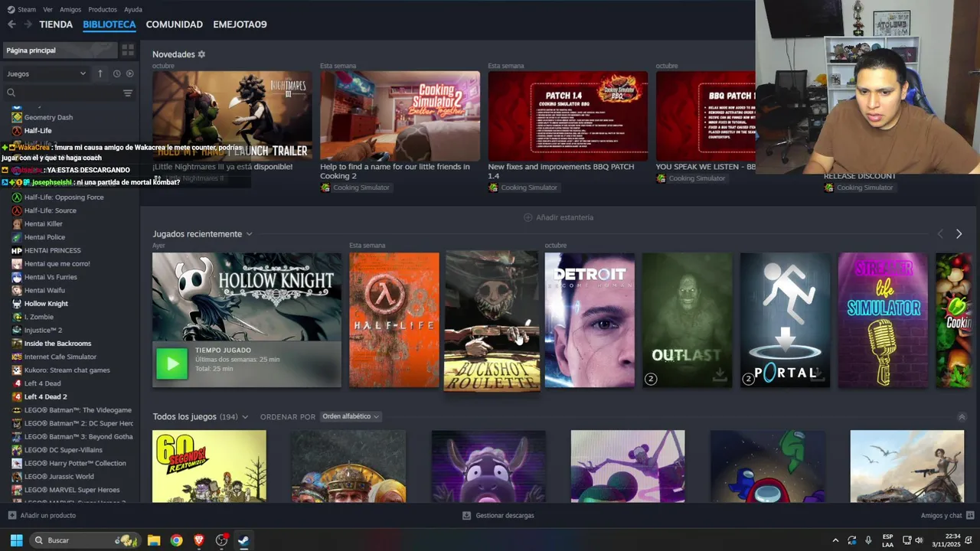The width and height of the screenshot is (980, 551).
Task: Open the EMEJOTA09 profile tab
Action: pyautogui.click(x=240, y=24)
